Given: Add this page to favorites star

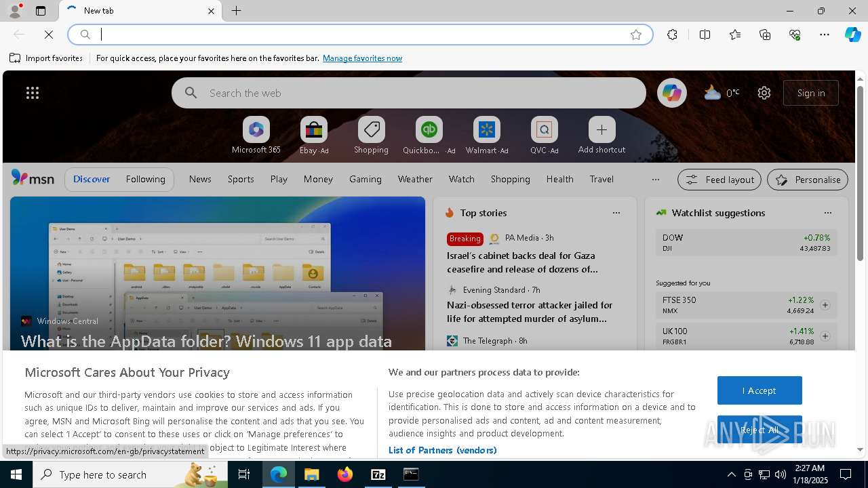Looking at the screenshot, I should (x=636, y=35).
